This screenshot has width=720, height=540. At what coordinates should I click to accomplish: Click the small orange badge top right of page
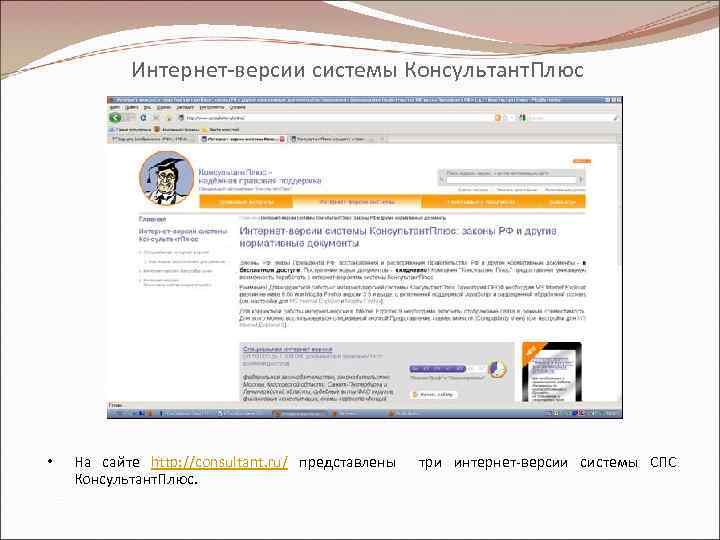point(582,161)
